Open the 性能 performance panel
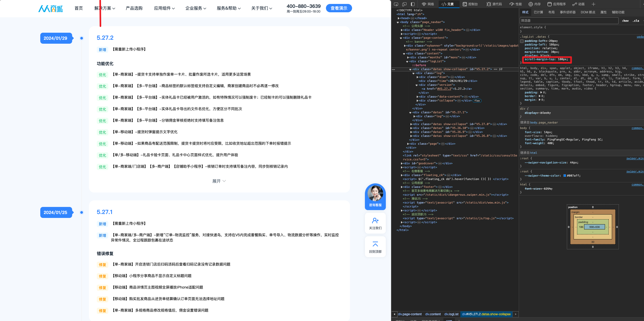The image size is (644, 321). click(516, 4)
